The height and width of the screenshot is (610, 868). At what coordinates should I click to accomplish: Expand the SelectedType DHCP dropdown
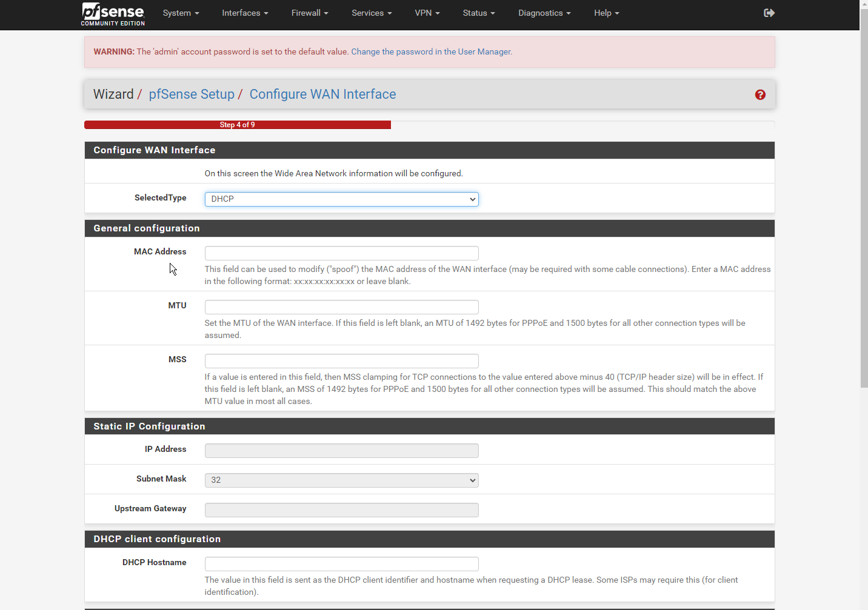pyautogui.click(x=342, y=199)
